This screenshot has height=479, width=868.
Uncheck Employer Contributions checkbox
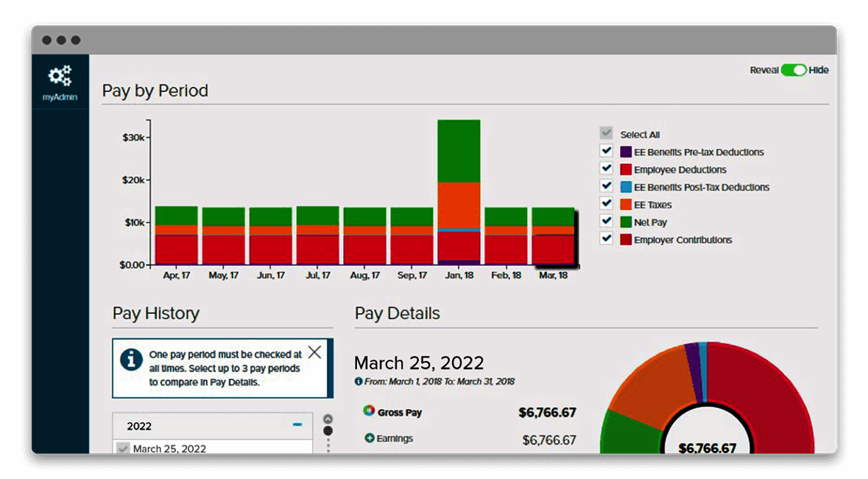click(606, 239)
